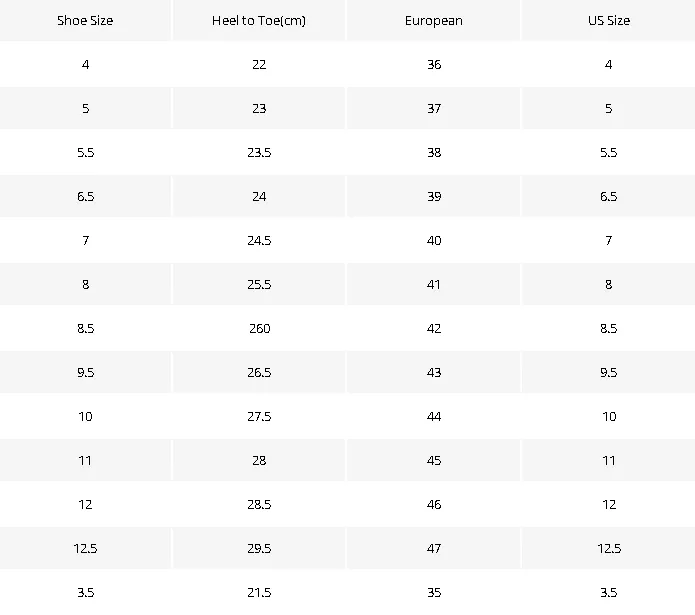Image resolution: width=695 pixels, height=615 pixels.
Task: Select heel to toe value 24.5
Action: (259, 240)
